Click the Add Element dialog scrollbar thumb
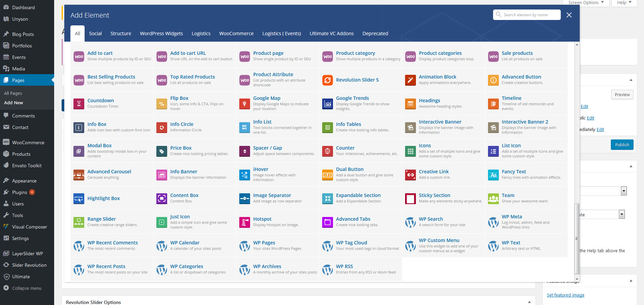This screenshot has width=644, height=305. click(x=577, y=238)
